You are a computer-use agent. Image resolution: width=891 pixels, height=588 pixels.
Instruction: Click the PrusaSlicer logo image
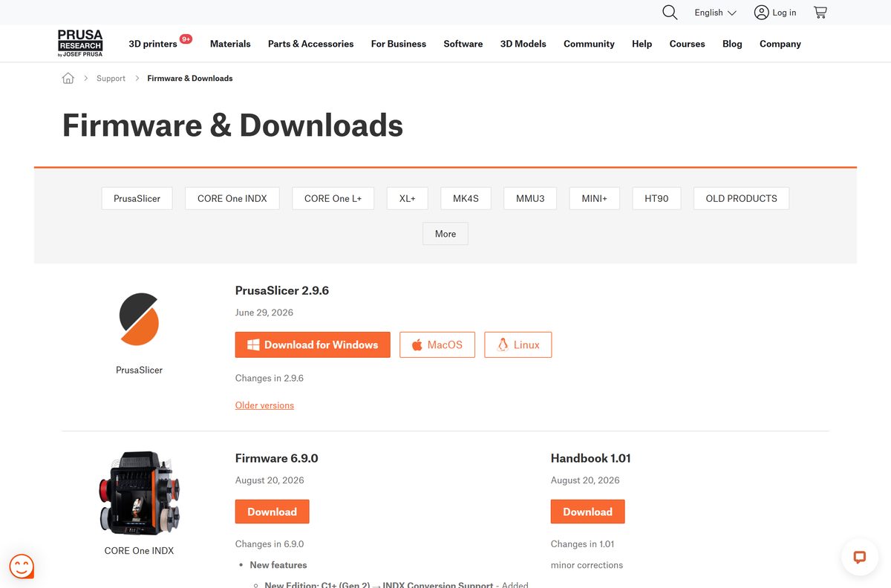[140, 319]
